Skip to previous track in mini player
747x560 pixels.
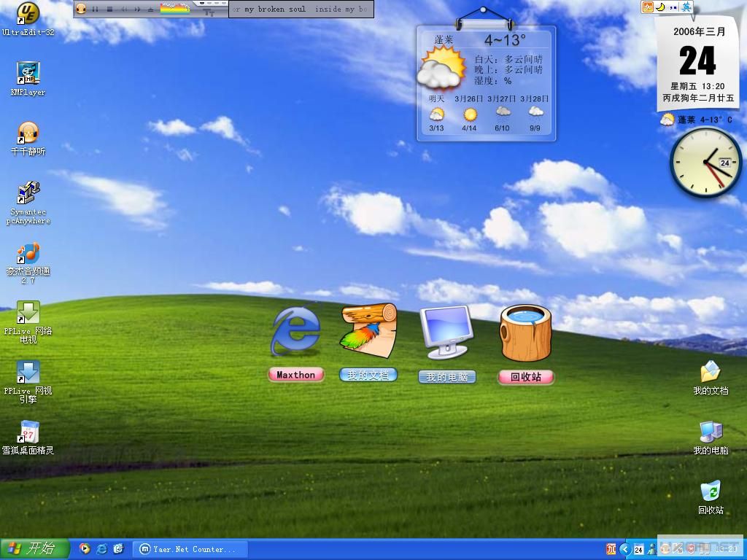[x=124, y=9]
